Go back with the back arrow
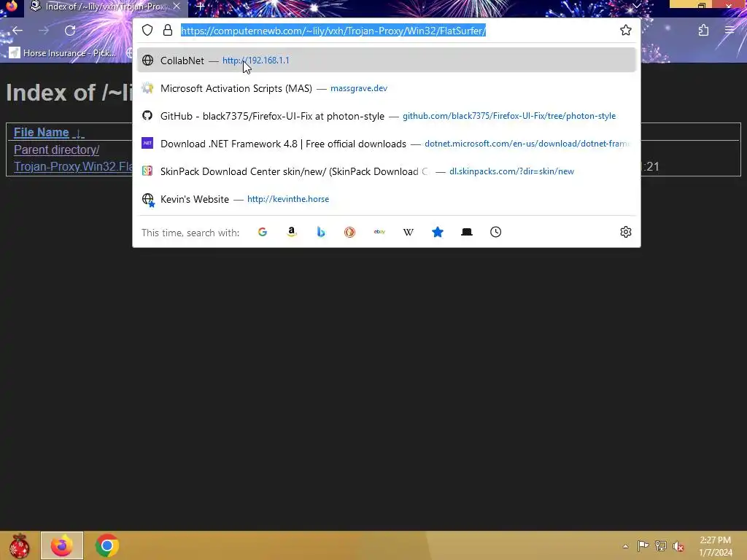 [18, 31]
